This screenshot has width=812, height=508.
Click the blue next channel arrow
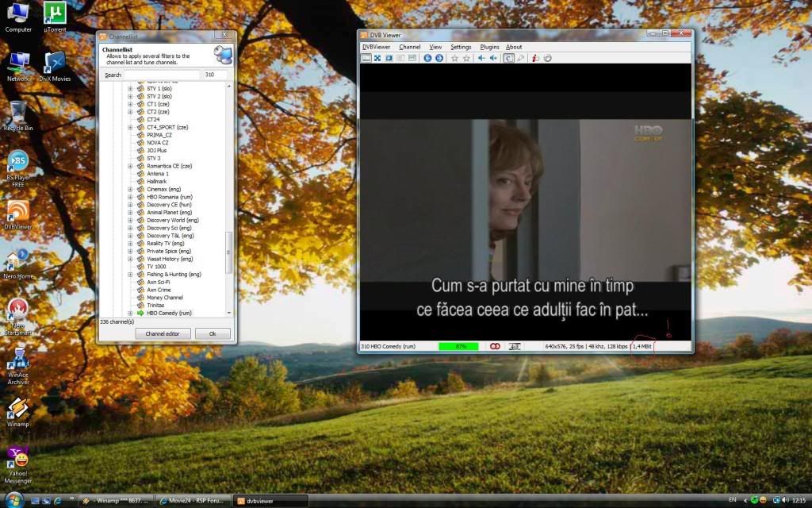click(439, 58)
